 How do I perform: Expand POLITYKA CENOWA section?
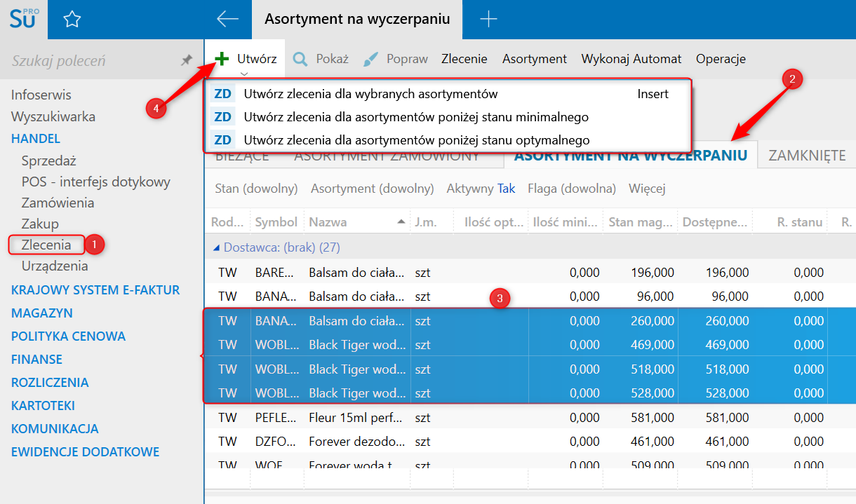(x=69, y=336)
